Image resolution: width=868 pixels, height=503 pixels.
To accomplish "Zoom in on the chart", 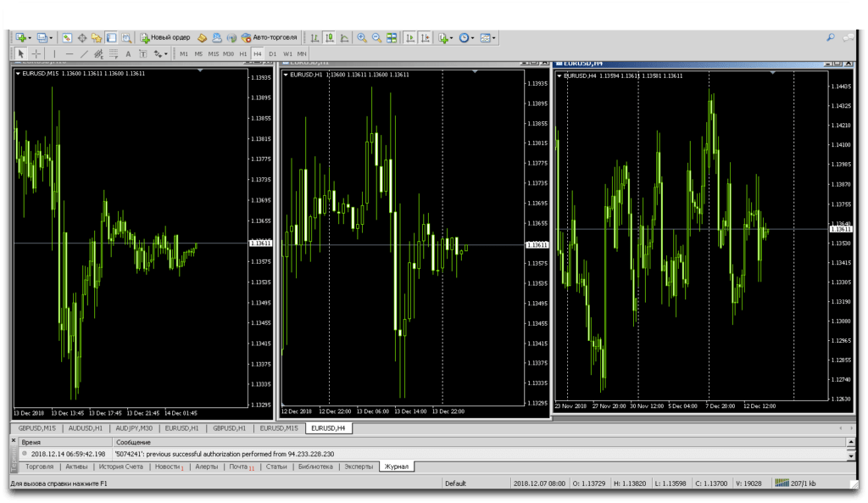I will [x=362, y=38].
